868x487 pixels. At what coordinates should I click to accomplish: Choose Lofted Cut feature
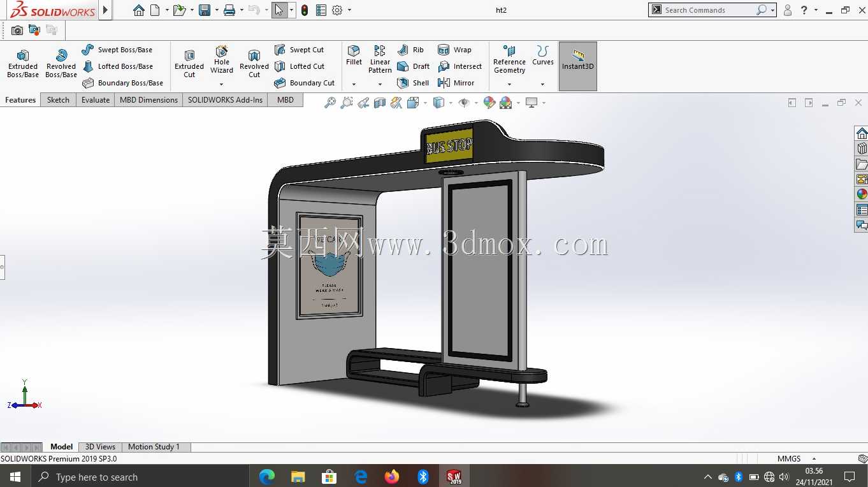[x=299, y=66]
